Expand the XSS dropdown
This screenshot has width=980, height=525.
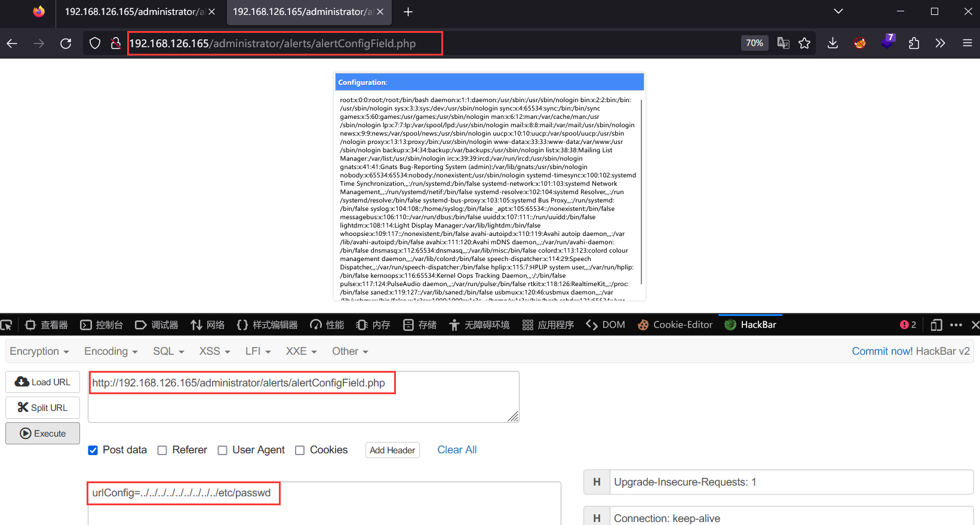coord(214,351)
